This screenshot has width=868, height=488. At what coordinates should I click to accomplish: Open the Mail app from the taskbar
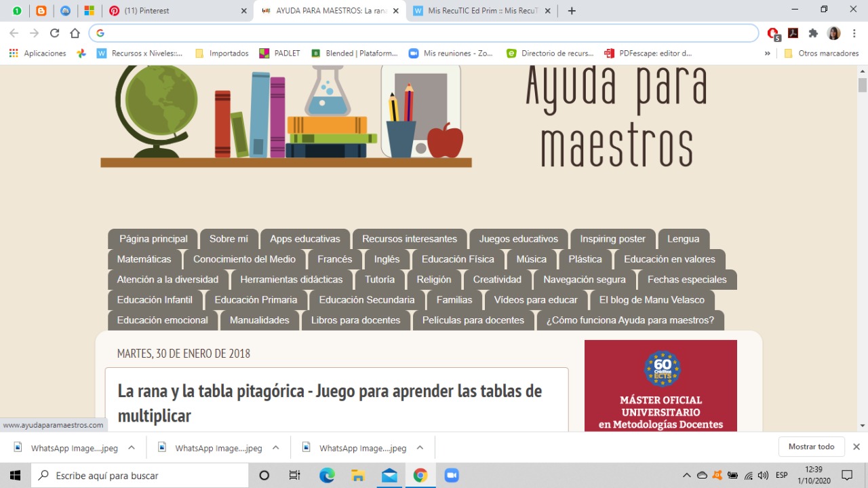(389, 476)
